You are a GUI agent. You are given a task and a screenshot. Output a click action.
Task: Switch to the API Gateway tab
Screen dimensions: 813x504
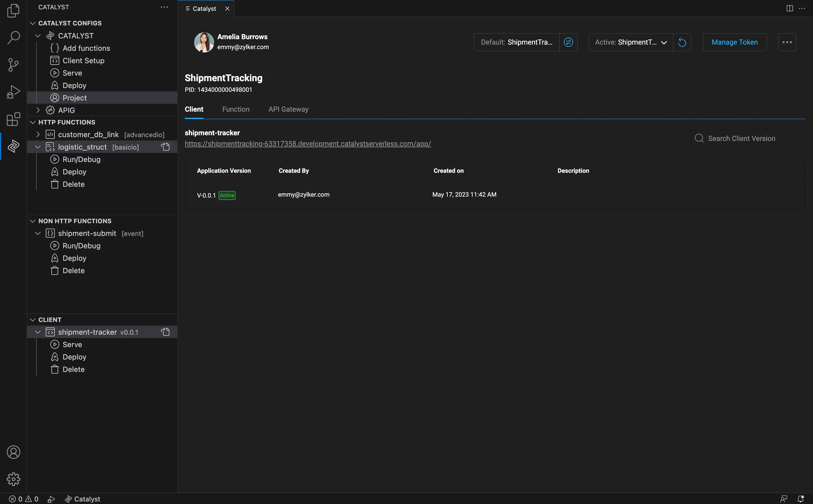(289, 109)
